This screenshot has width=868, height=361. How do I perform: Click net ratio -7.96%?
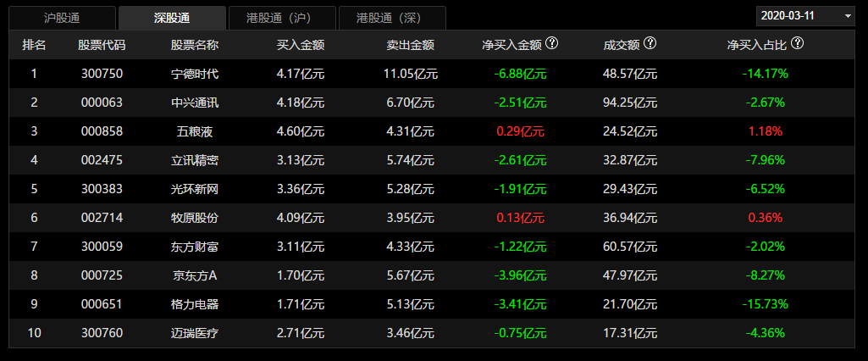(765, 160)
